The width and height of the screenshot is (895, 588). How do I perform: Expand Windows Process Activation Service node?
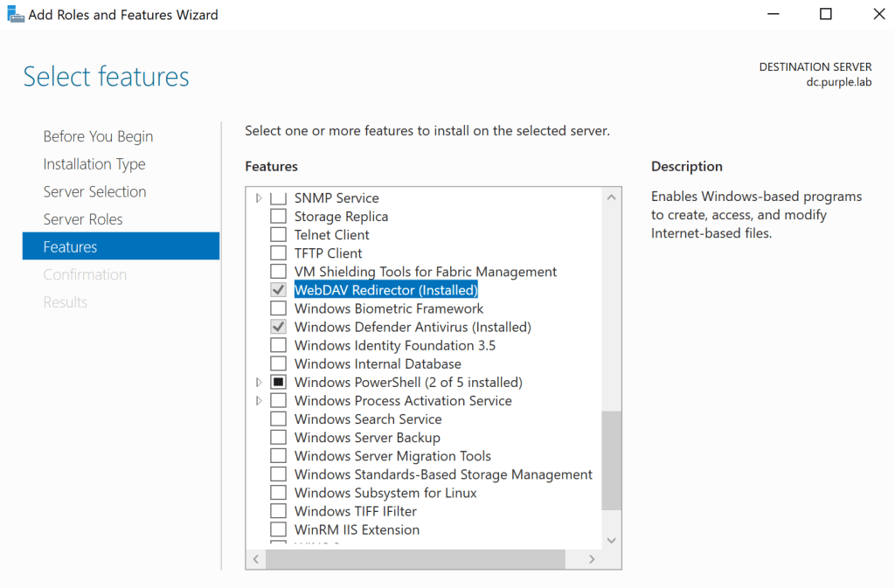pyautogui.click(x=259, y=401)
